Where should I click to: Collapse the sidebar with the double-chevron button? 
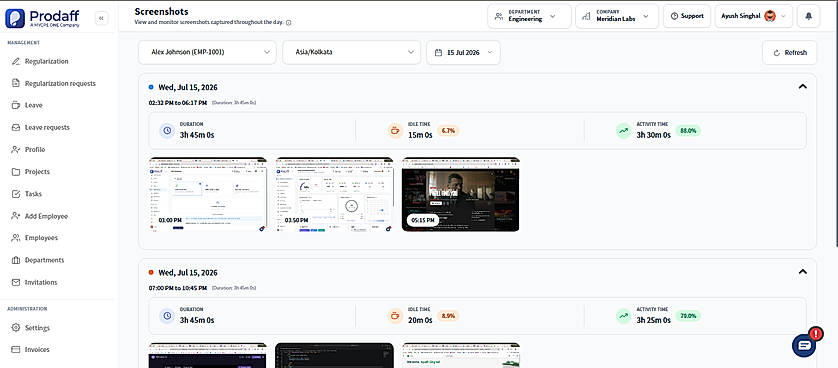(102, 18)
